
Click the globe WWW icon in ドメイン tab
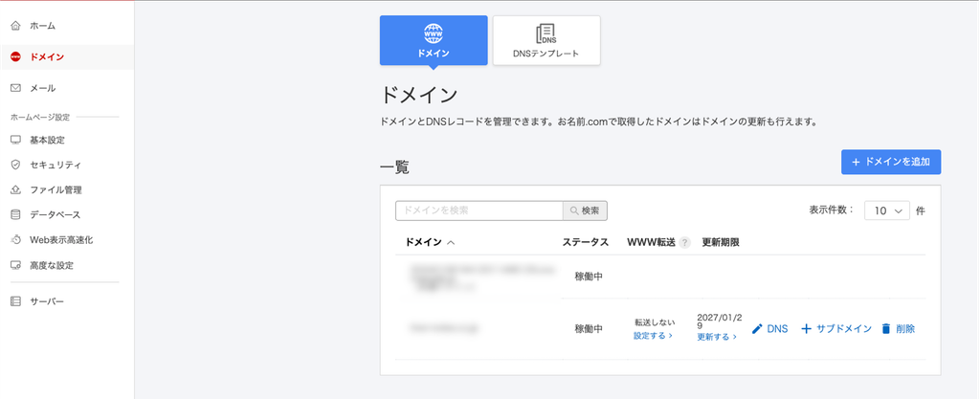[434, 33]
